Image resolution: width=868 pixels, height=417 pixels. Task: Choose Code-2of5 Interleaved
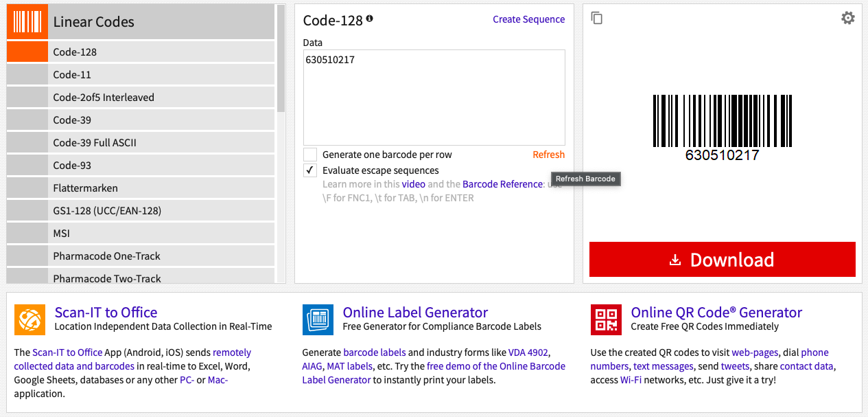pos(141,98)
